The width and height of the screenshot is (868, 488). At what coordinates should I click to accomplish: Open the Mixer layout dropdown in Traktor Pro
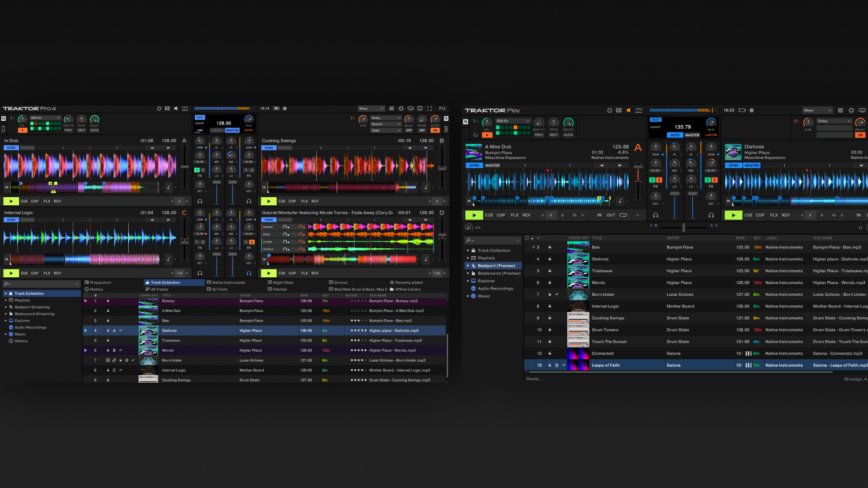tap(372, 108)
